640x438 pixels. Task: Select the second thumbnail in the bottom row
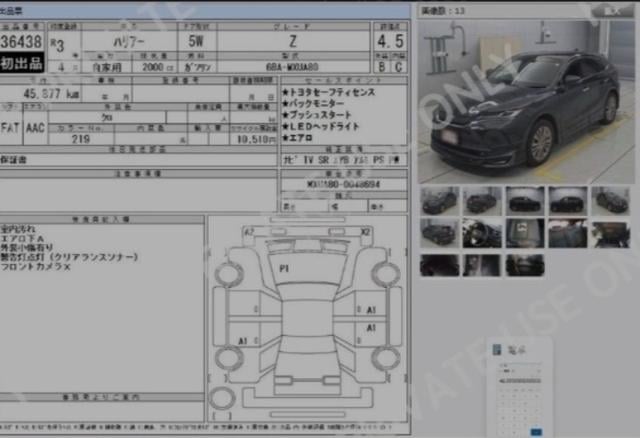[x=482, y=265]
